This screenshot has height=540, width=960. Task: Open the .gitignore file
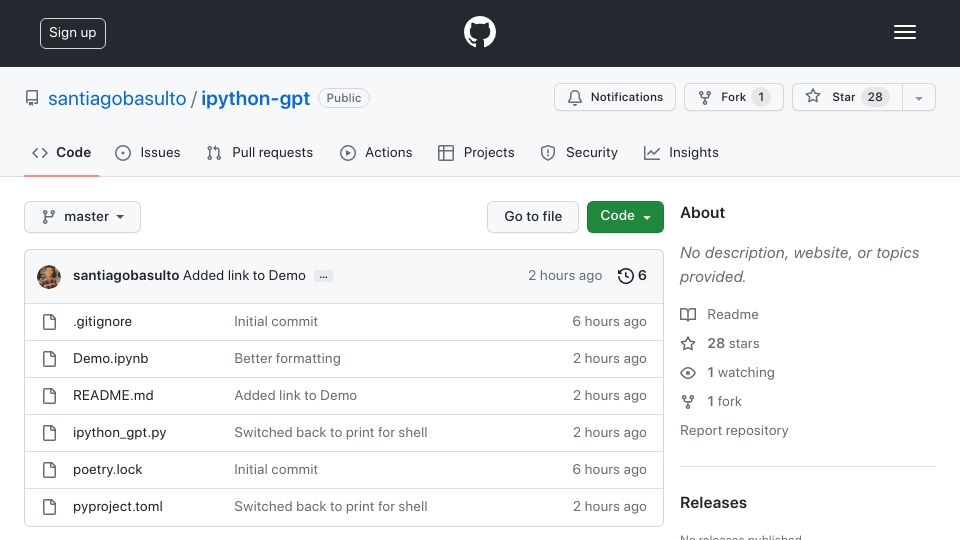pos(102,321)
